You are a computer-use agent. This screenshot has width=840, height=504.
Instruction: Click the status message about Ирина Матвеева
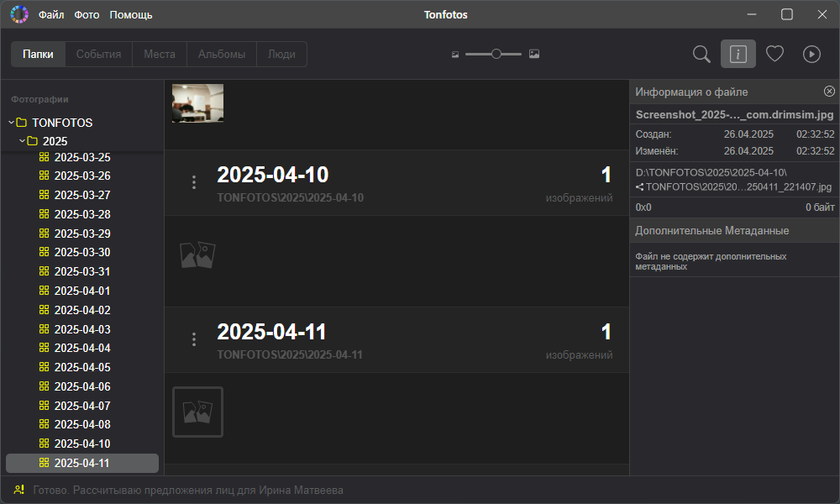(x=188, y=490)
